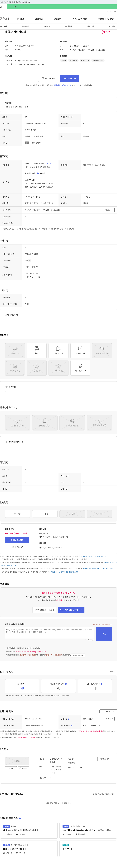
Task: Click info icon beside 주 소정근로시간
Action: (38, 173)
